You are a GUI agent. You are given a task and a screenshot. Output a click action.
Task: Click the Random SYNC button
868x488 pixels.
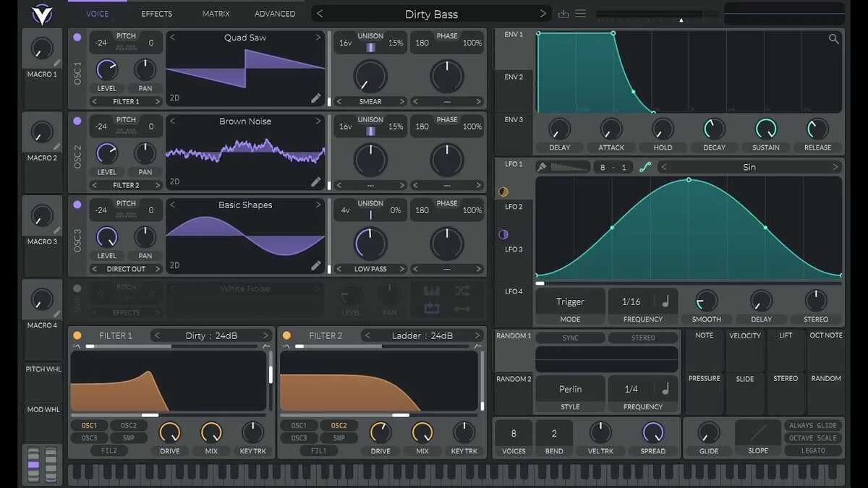[x=570, y=338]
